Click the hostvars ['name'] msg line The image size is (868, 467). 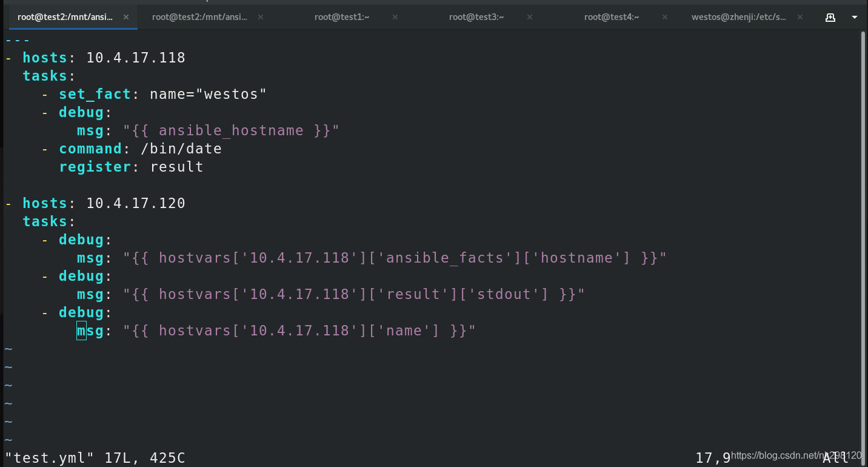[x=276, y=331]
